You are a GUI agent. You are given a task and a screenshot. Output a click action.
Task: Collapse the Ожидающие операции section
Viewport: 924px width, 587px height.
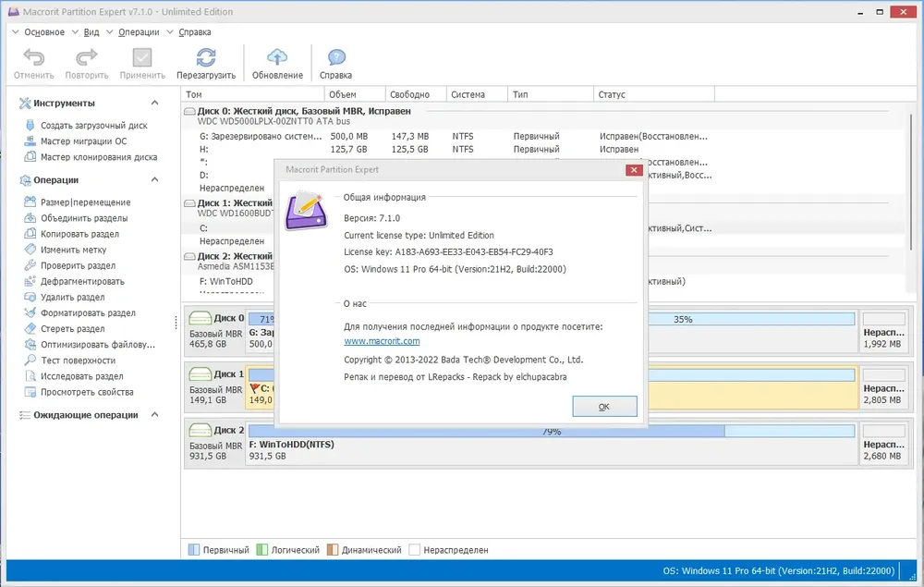coord(154,415)
